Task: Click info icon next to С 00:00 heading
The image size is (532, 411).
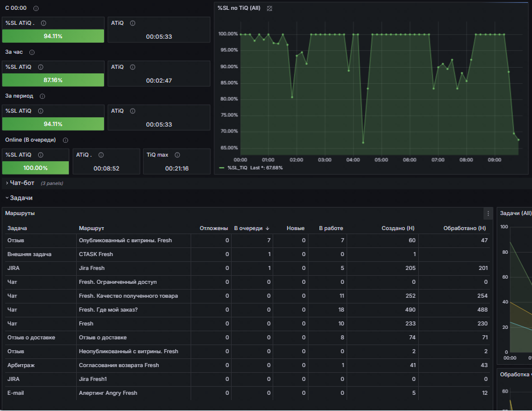Action: pos(36,9)
